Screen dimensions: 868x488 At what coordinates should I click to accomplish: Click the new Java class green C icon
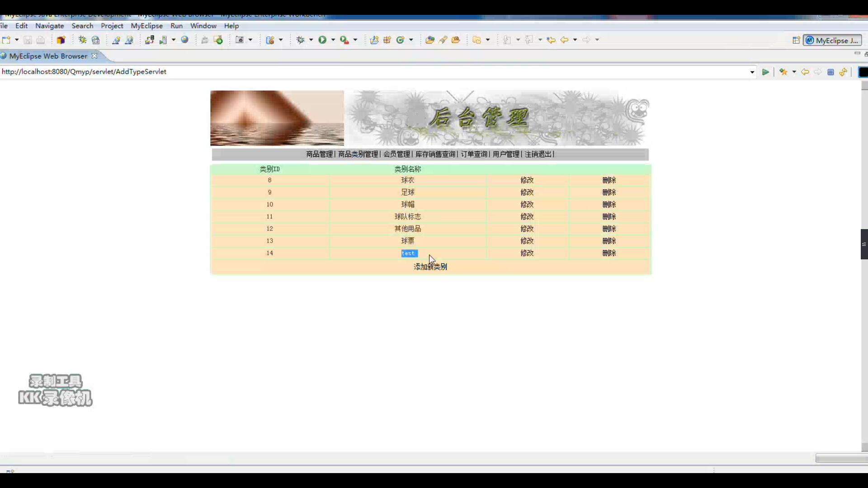pyautogui.click(x=400, y=40)
